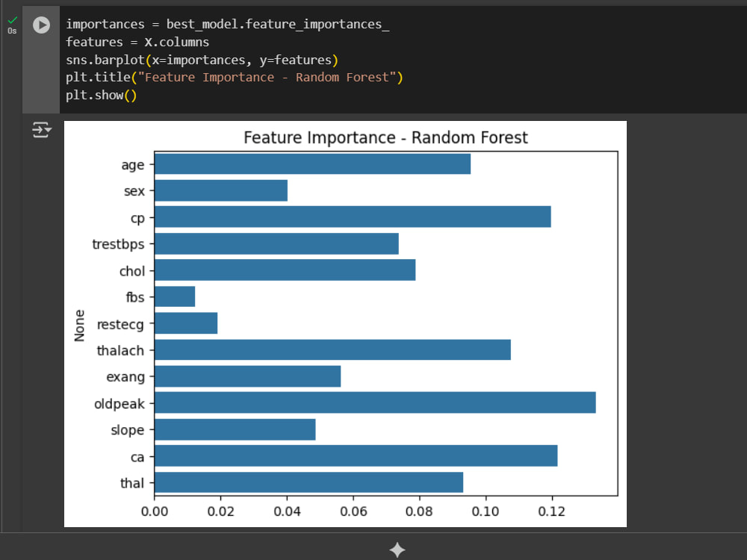This screenshot has width=747, height=560.
Task: Click the 'chol' axis label
Action: coord(132,271)
